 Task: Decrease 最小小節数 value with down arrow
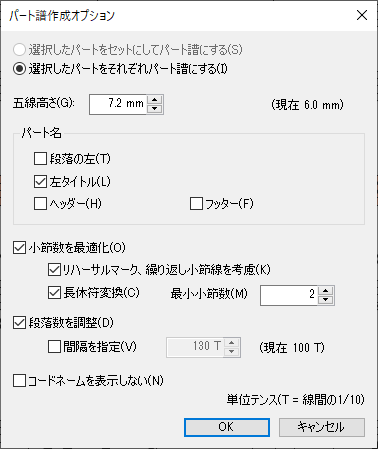[326, 300]
